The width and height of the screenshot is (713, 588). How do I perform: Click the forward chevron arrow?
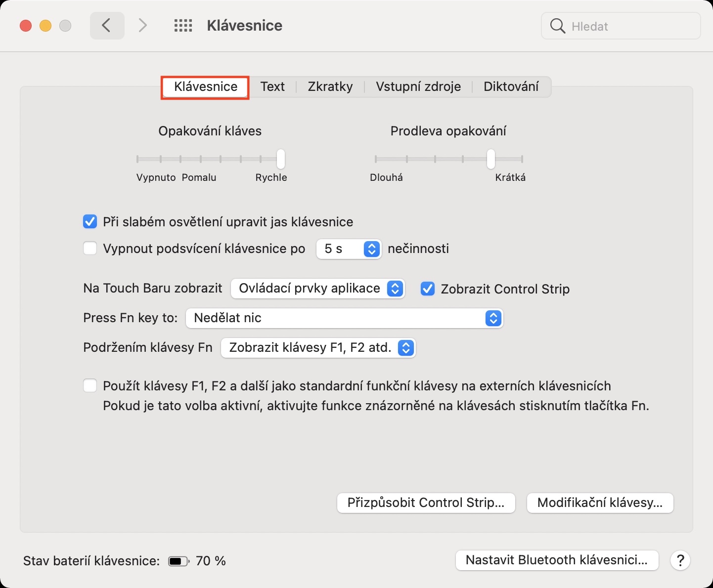pos(142,26)
